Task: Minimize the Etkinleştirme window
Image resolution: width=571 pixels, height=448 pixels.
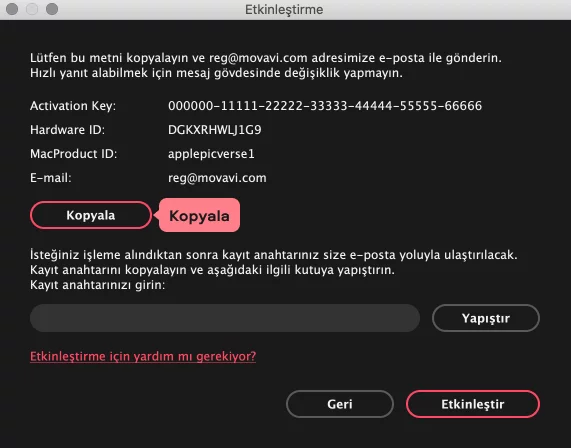Action: pyautogui.click(x=32, y=9)
